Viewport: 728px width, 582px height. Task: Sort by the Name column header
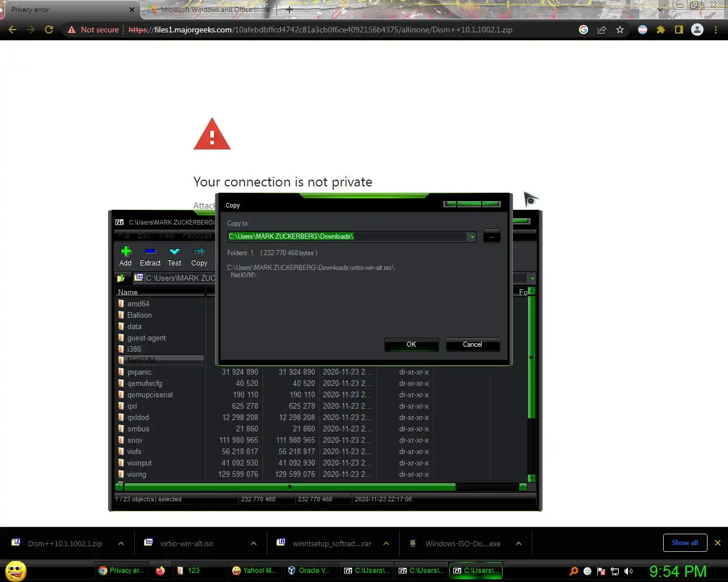pyautogui.click(x=160, y=292)
